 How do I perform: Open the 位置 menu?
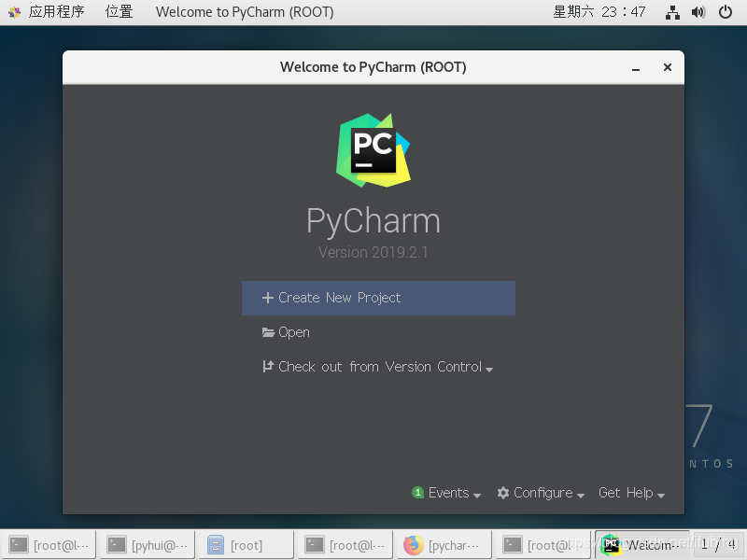point(120,11)
